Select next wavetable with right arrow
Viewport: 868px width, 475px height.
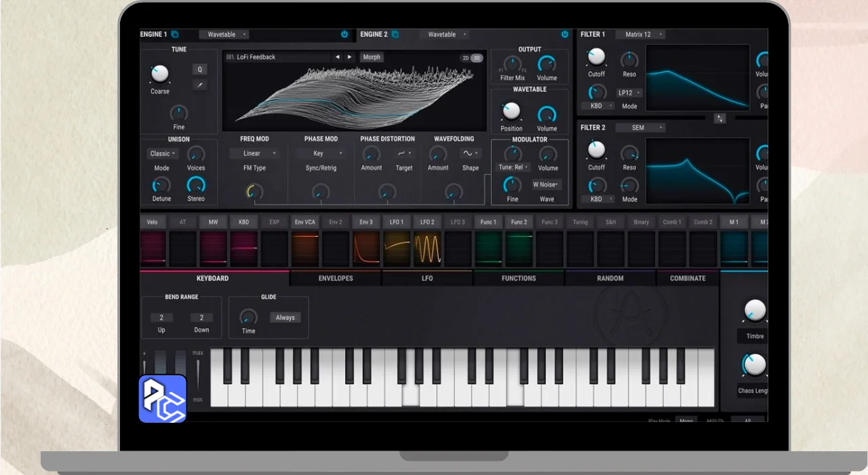pyautogui.click(x=350, y=57)
